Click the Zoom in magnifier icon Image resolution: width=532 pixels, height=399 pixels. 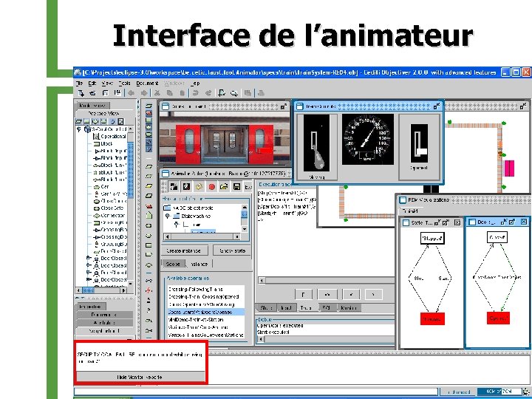[222, 93]
